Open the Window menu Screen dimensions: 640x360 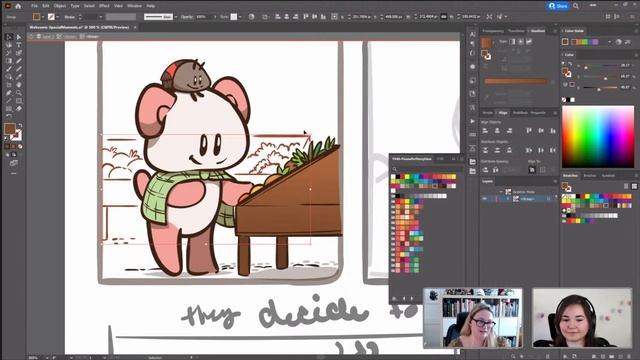(x=134, y=6)
